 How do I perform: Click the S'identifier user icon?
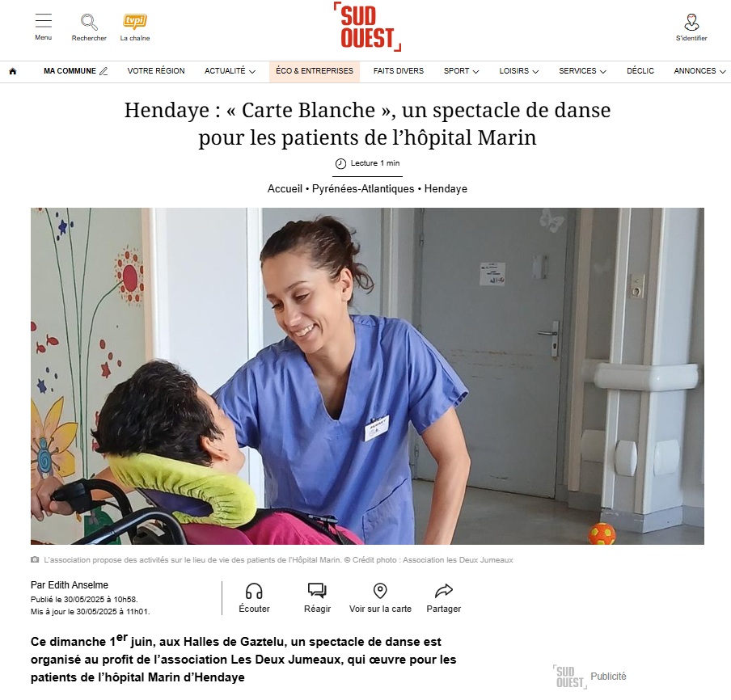(x=691, y=22)
